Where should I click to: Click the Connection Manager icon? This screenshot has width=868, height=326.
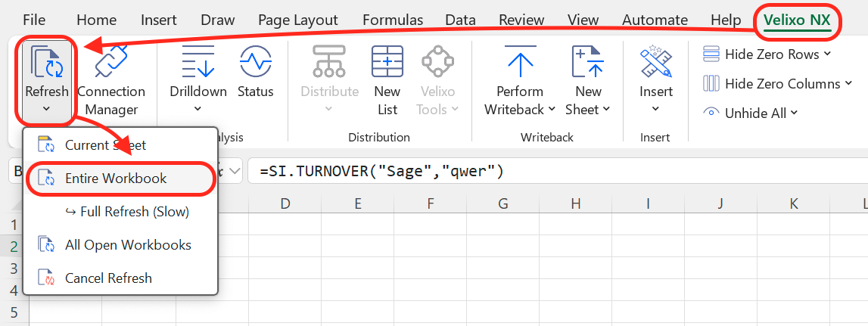[111, 64]
